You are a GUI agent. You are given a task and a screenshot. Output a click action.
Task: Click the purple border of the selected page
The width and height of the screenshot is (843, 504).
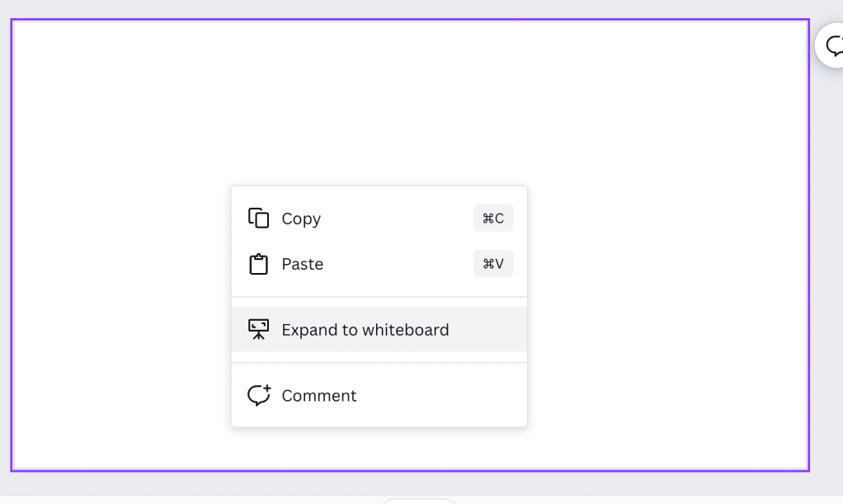click(12, 247)
